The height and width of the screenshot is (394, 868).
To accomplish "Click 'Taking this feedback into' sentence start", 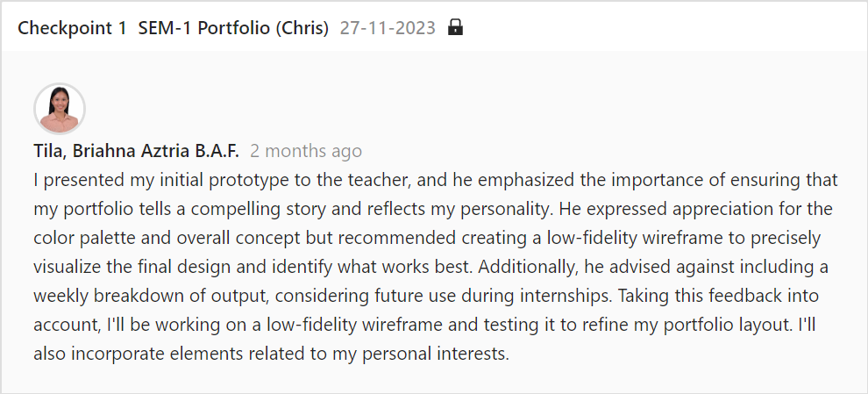I will pos(718,296).
